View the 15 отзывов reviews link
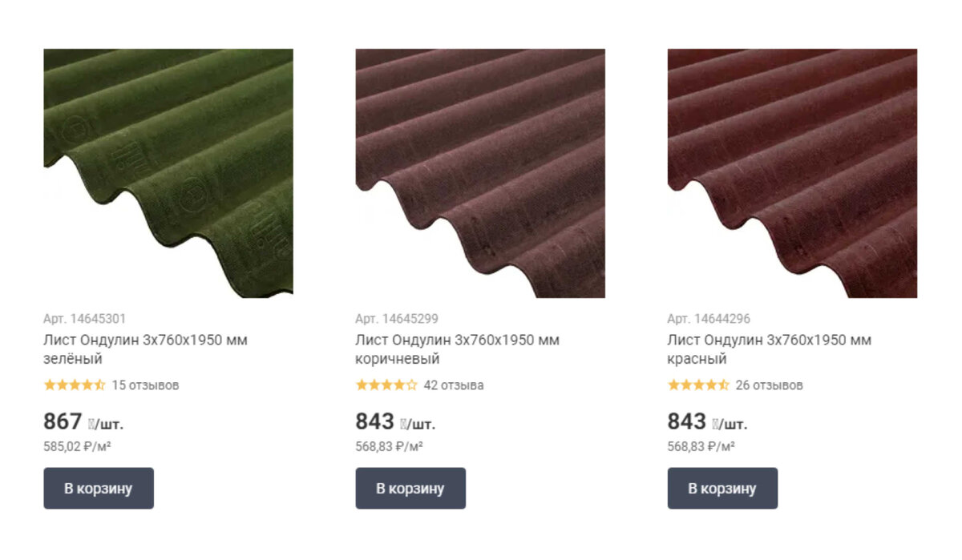This screenshot has height=560, width=962. pos(145,385)
